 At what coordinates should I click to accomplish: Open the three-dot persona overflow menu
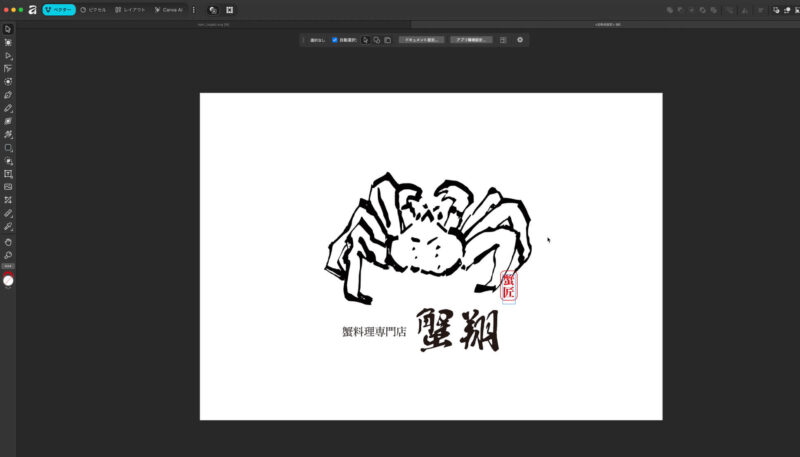[194, 10]
